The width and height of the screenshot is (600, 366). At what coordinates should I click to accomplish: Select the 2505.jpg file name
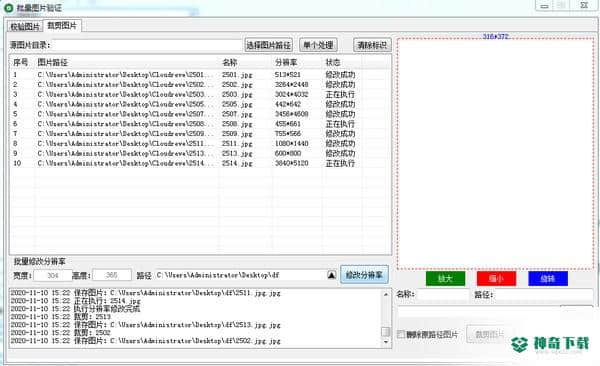pos(237,104)
